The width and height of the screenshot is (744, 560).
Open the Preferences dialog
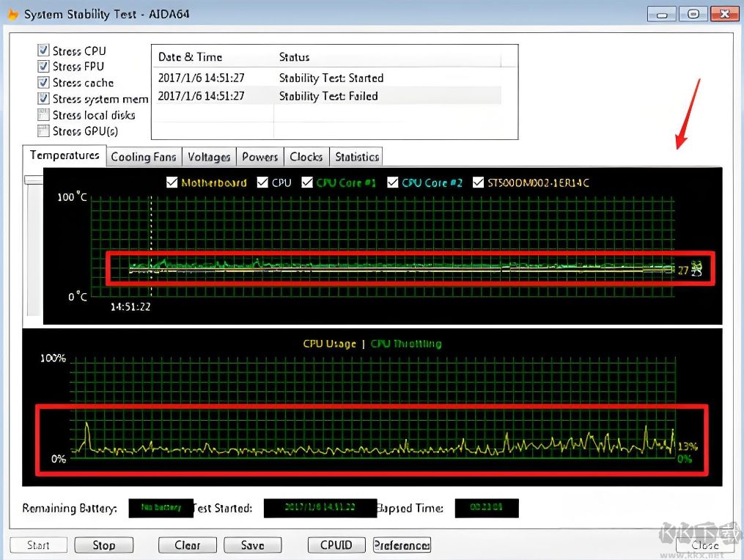[402, 545]
